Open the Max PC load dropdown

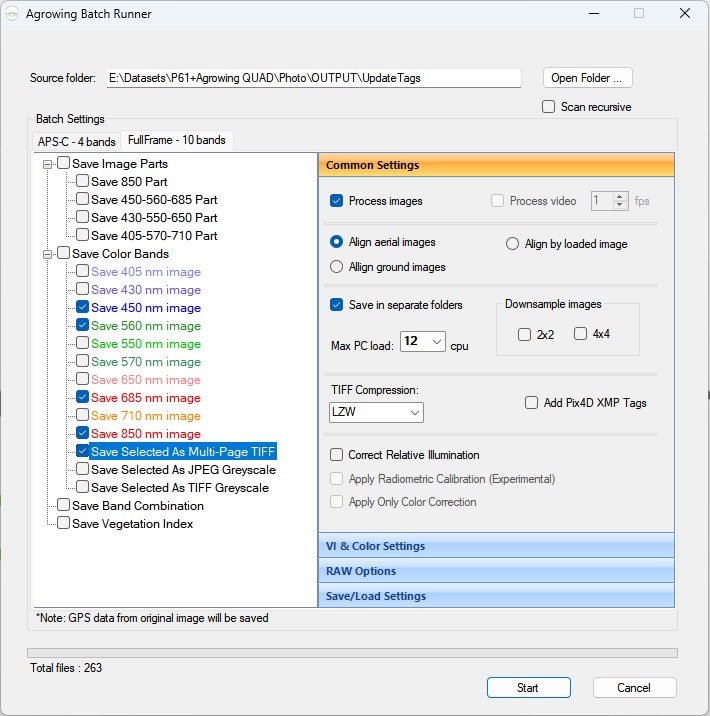pyautogui.click(x=423, y=342)
